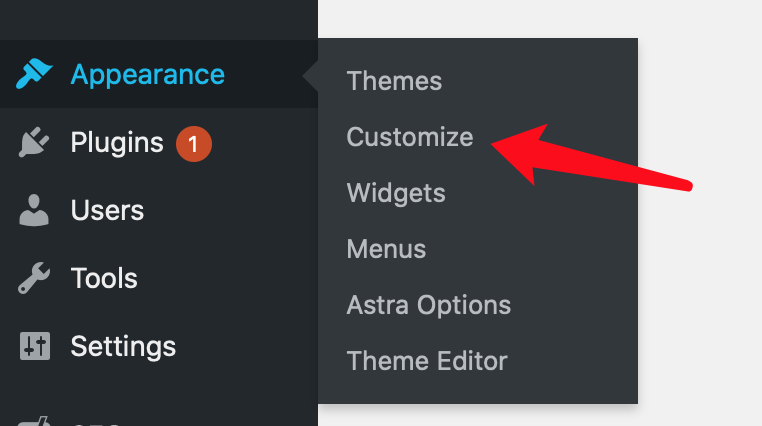762x426 pixels.
Task: Click the partially visible icon below Settings
Action: (34, 421)
